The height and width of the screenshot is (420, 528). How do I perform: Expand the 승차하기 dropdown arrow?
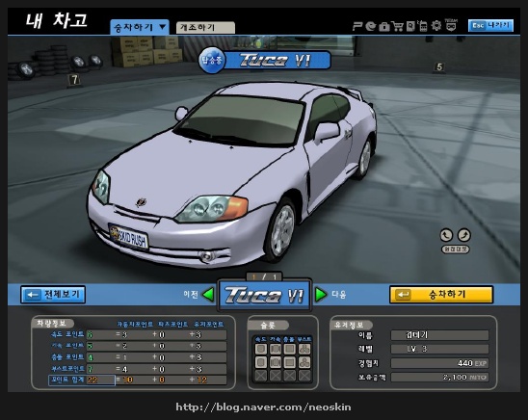coord(163,27)
